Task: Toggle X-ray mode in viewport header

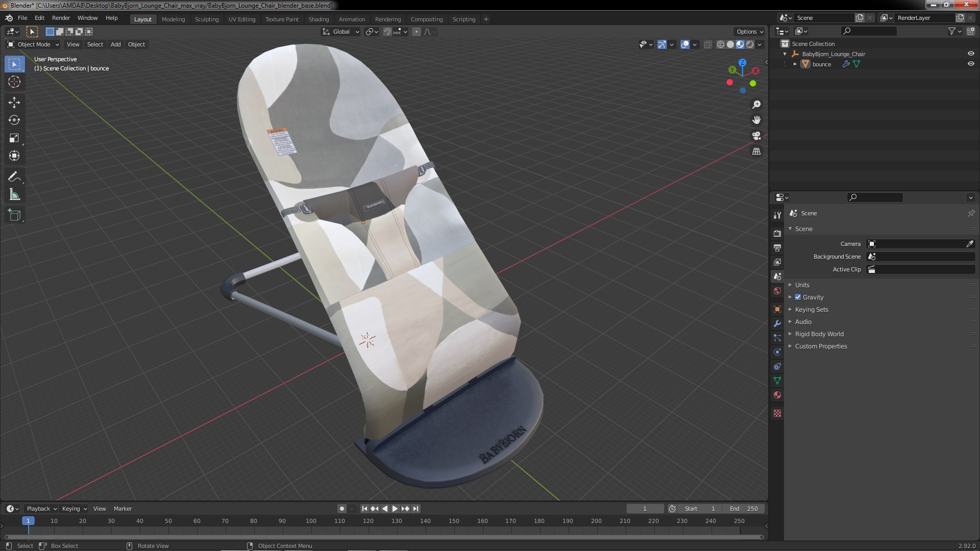Action: click(707, 44)
